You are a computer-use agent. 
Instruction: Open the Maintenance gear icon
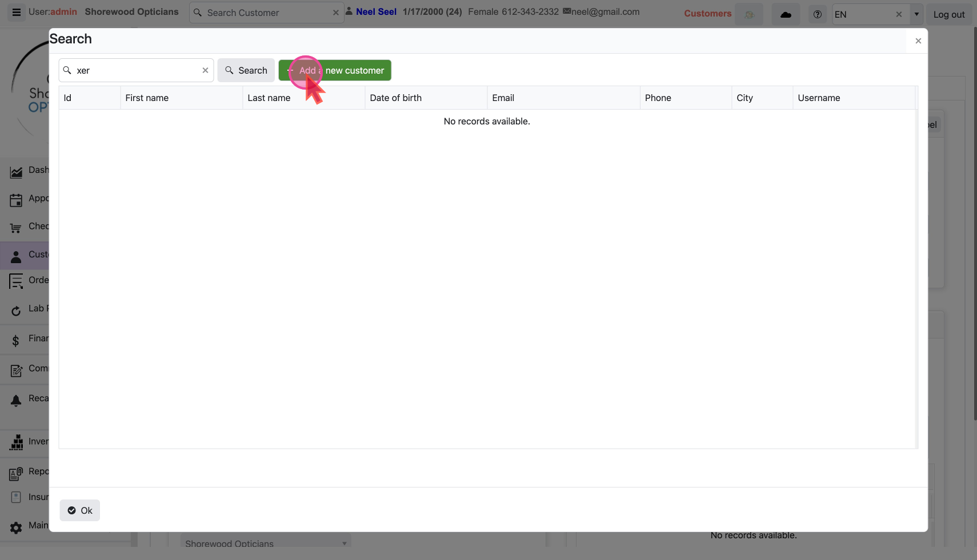[x=16, y=527]
